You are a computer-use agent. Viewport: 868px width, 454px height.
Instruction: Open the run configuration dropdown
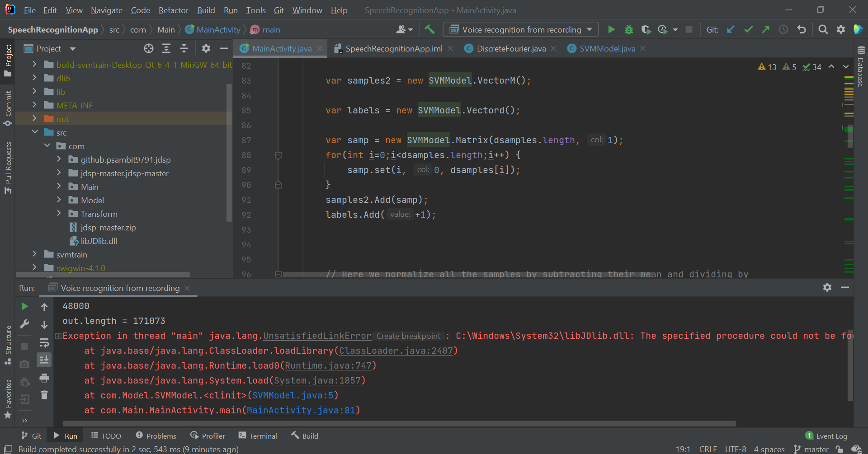590,29
